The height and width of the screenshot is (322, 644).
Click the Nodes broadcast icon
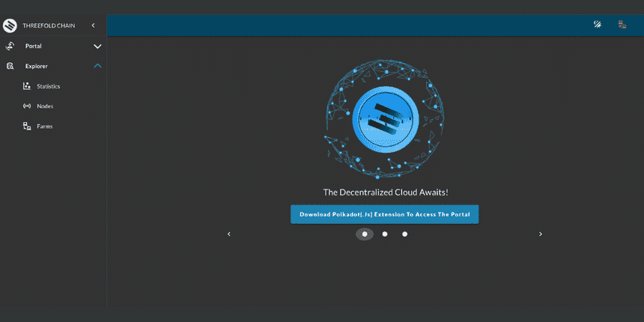click(27, 106)
